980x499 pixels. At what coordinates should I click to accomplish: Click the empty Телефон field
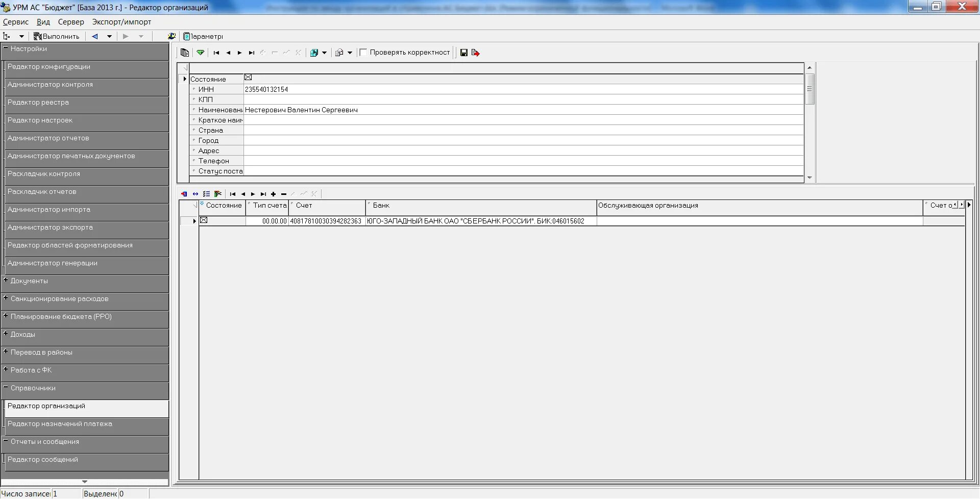click(524, 161)
